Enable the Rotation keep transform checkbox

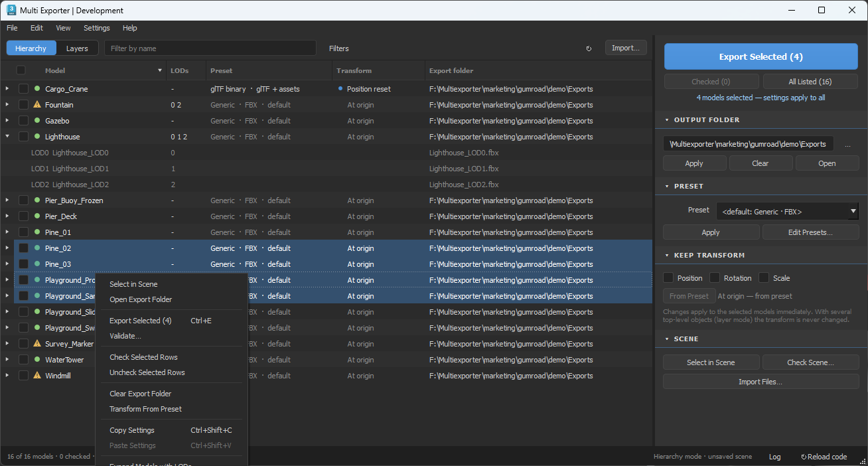pyautogui.click(x=715, y=277)
